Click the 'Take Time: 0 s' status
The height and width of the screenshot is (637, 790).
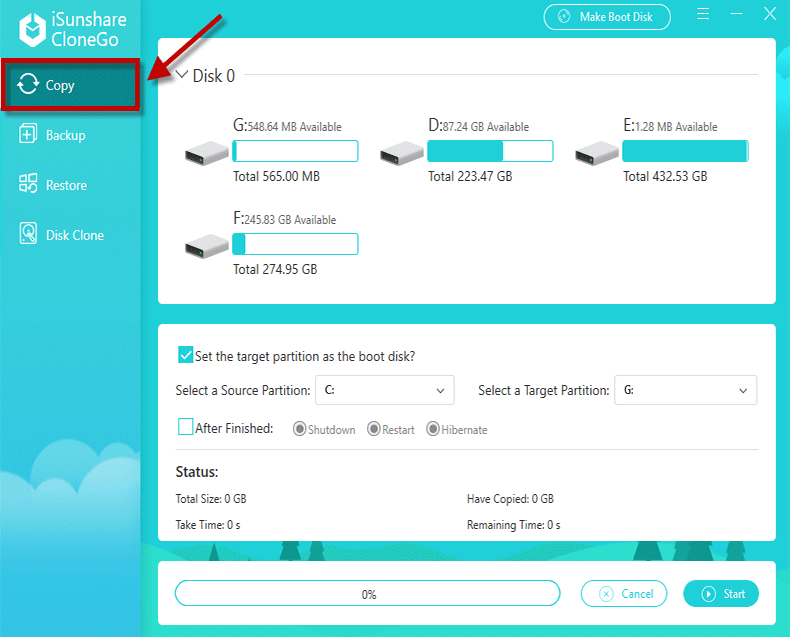[208, 525]
